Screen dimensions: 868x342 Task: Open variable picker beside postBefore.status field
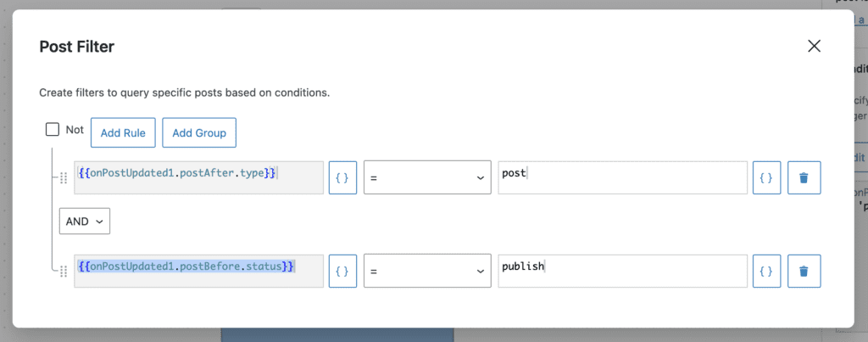click(342, 271)
